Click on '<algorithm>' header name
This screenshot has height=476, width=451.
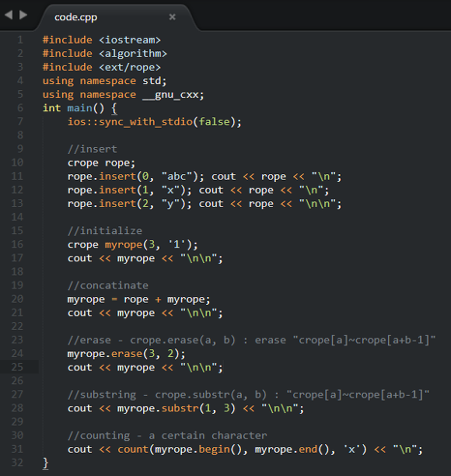pyautogui.click(x=133, y=54)
